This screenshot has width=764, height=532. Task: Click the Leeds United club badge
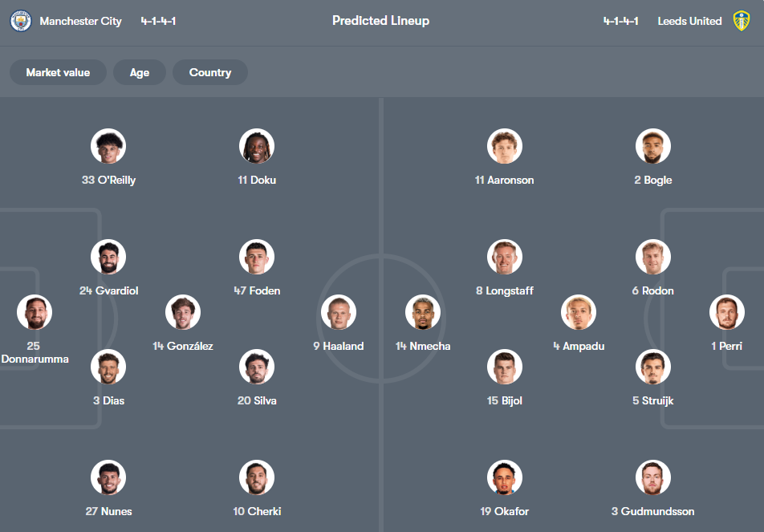click(x=744, y=21)
